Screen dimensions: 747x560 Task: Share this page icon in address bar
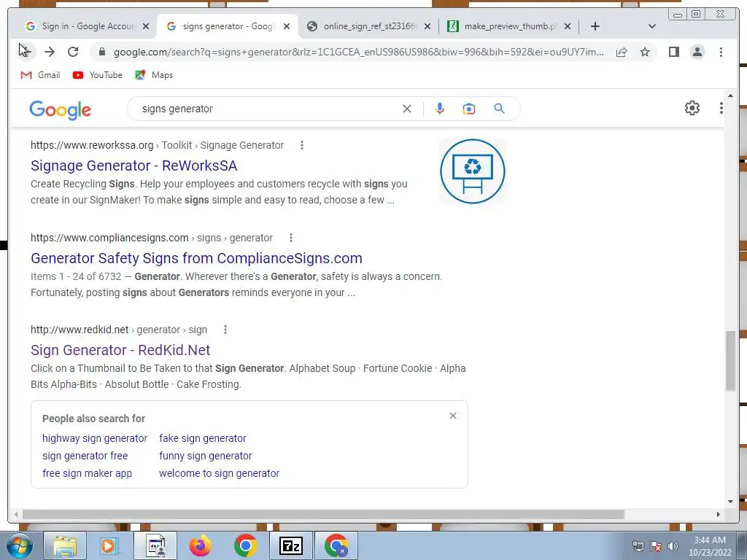point(622,52)
